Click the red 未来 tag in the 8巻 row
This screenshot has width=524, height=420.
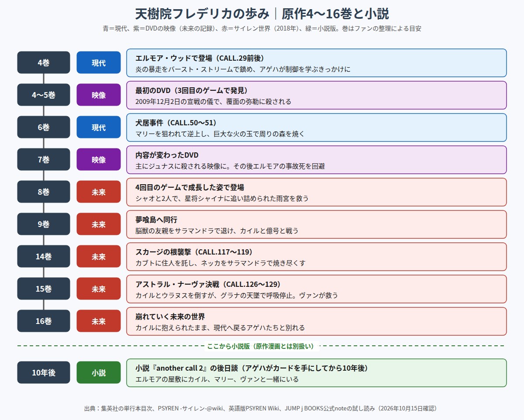tap(99, 192)
